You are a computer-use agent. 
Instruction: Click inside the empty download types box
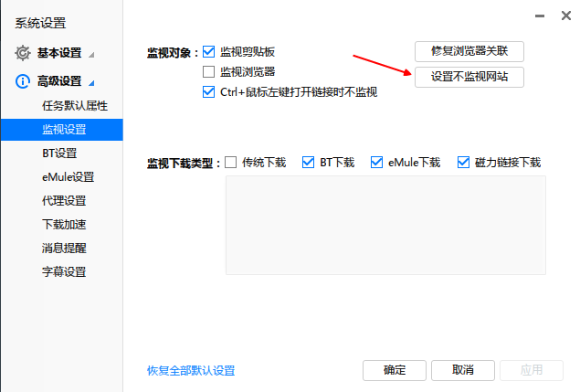pos(385,225)
